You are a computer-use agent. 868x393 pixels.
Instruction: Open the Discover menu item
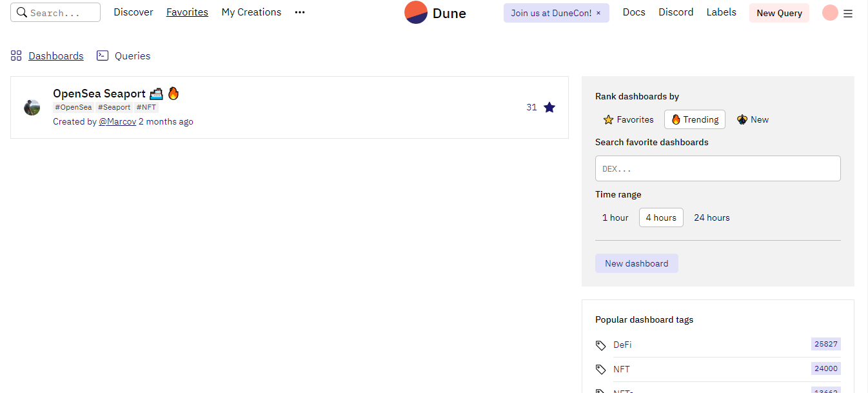click(x=133, y=12)
